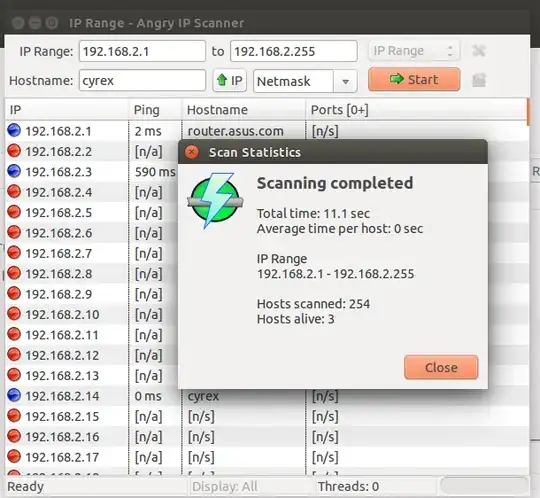Click the progress bar in status bar
The width and height of the screenshot is (540, 498).
(x=484, y=486)
